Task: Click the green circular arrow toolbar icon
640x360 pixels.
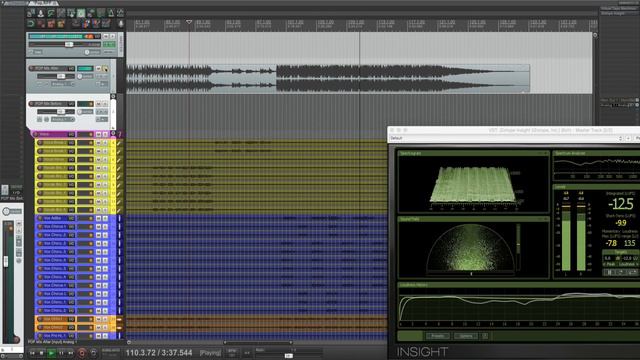Action: point(31,24)
